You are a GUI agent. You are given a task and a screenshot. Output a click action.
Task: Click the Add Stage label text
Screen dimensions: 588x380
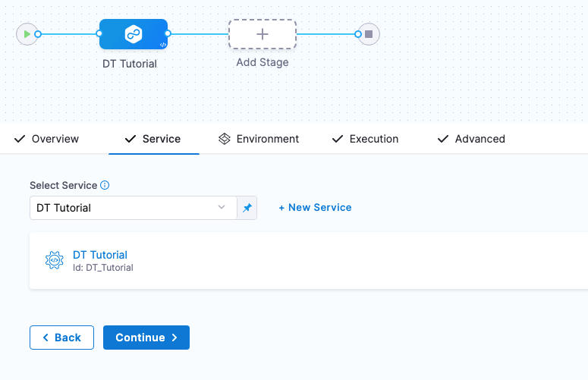pos(262,62)
